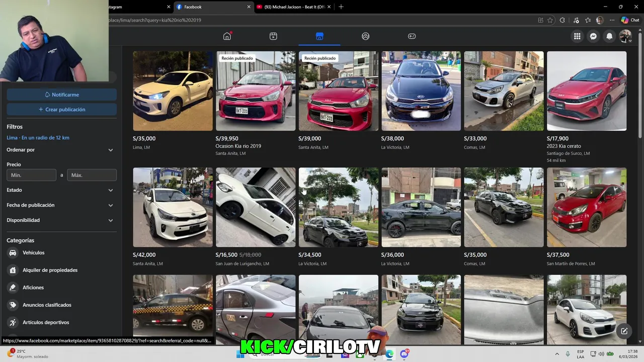Click the Artículos deportivos icon
This screenshot has width=644, height=362.
(x=13, y=322)
